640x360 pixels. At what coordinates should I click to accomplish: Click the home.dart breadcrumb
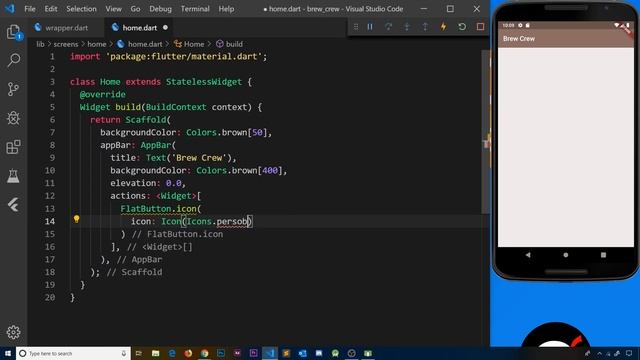coord(145,44)
